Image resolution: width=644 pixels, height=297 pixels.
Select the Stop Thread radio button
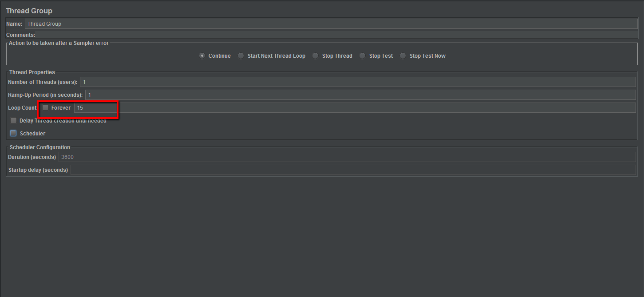tap(316, 56)
